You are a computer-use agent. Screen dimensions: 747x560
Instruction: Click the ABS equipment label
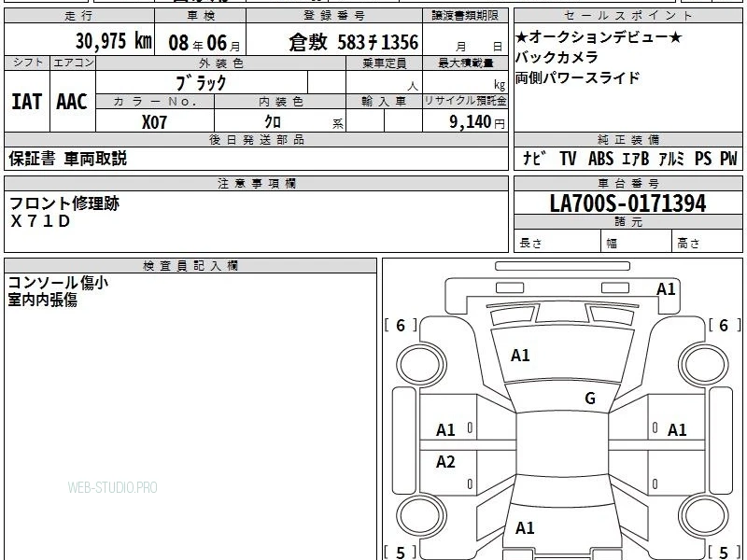click(x=600, y=158)
